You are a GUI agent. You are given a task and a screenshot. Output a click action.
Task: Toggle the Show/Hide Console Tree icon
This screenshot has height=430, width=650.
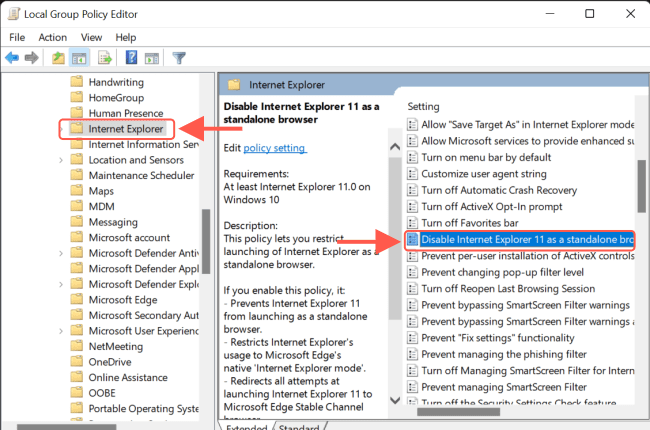pyautogui.click(x=80, y=58)
